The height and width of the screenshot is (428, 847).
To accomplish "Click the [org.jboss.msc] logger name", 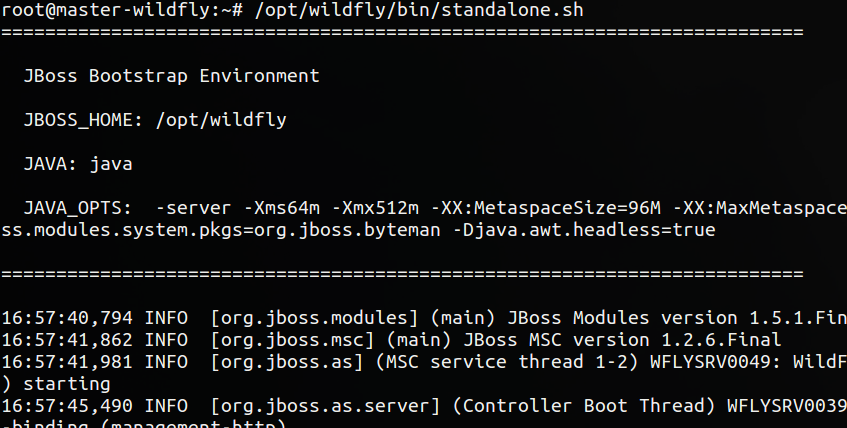I will click(292, 340).
